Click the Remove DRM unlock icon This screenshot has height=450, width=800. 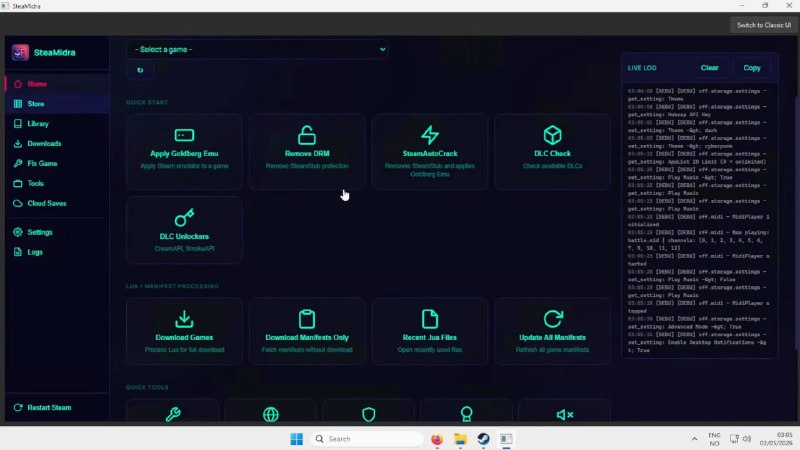pos(307,135)
